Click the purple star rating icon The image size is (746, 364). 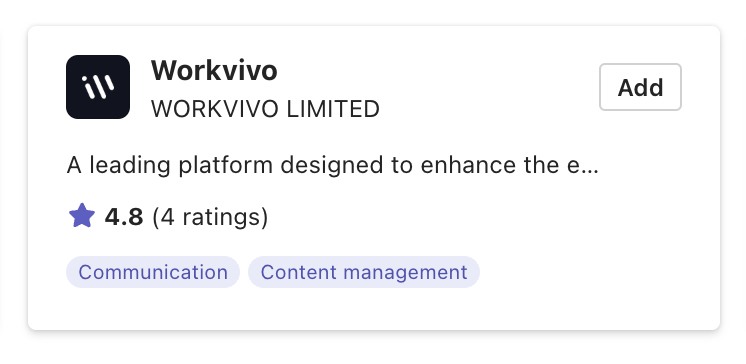click(x=82, y=216)
